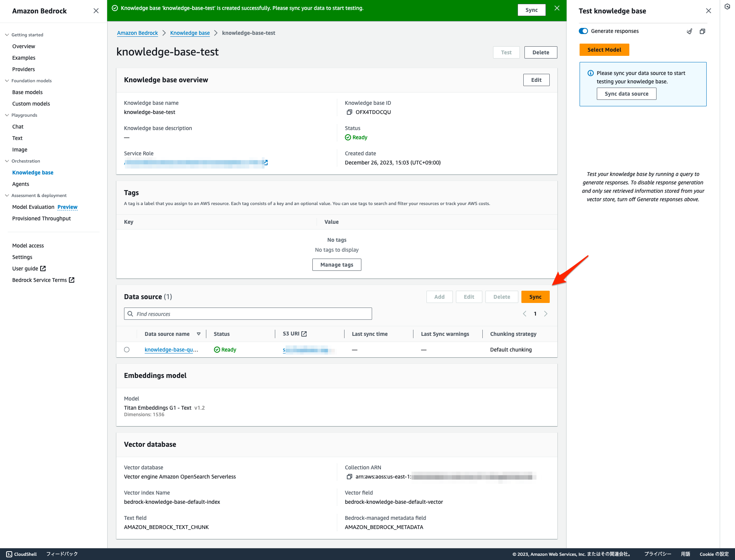Screen dimensions: 735x560
Task: Copy the Knowledge base ID
Action: tap(349, 112)
